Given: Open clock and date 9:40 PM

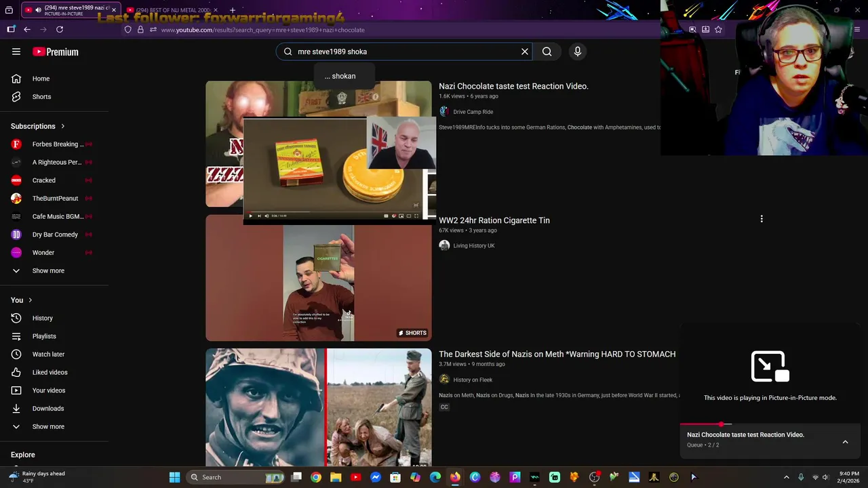Looking at the screenshot, I should click(848, 477).
